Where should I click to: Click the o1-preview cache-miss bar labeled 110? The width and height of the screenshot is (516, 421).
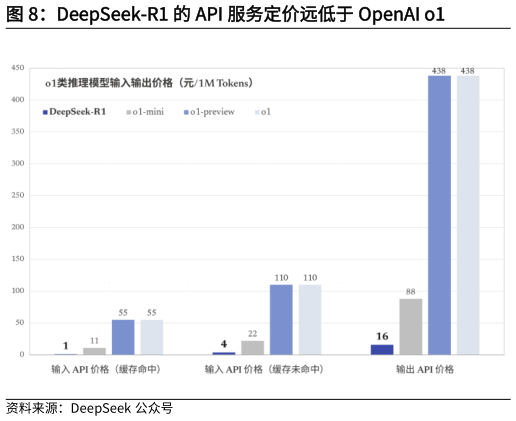281,320
